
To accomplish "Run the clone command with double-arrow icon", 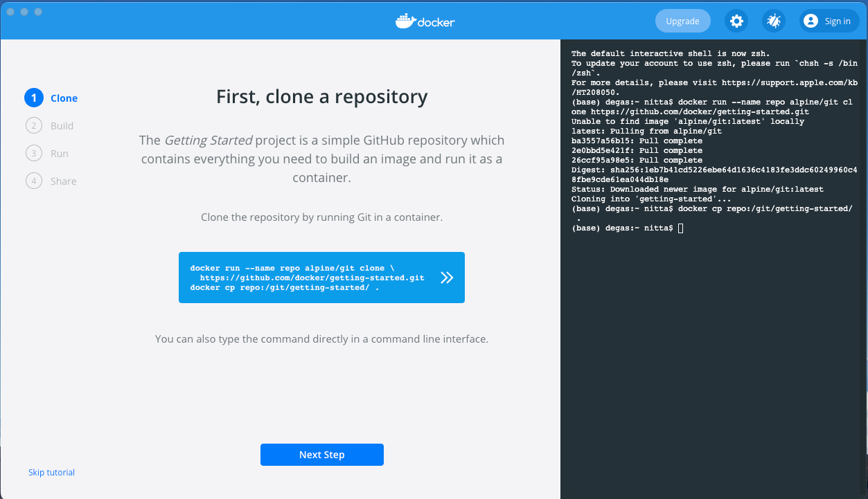I will (x=447, y=278).
